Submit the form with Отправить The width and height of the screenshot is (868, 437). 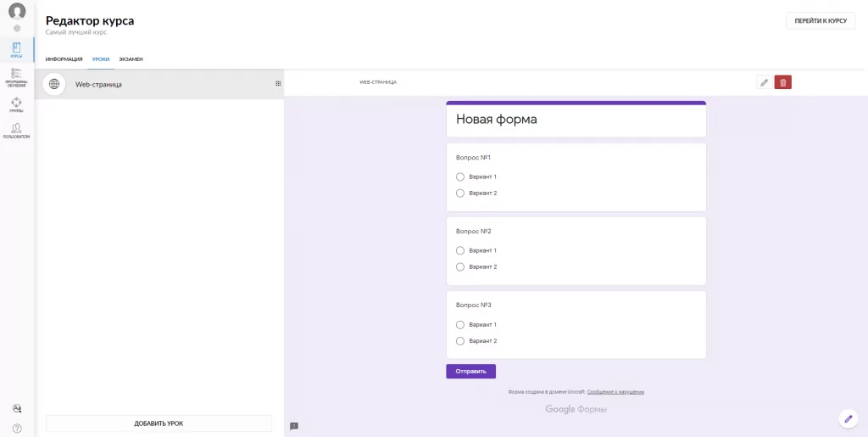click(x=470, y=371)
